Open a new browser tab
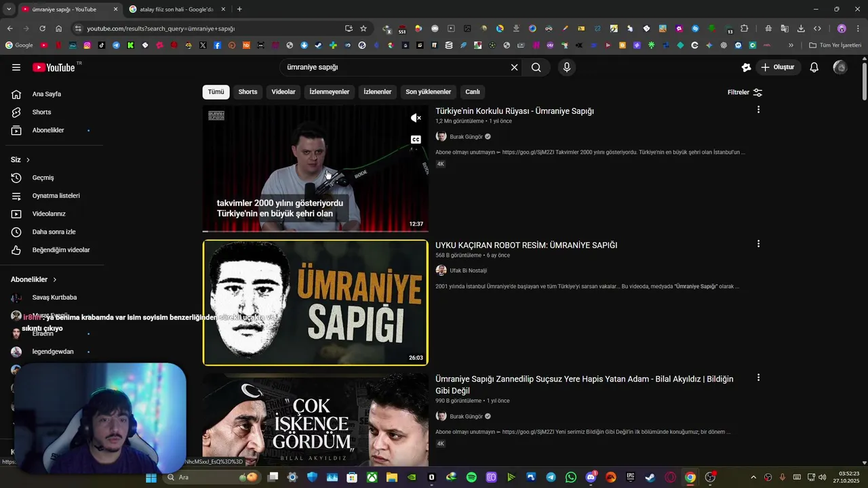 239,9
